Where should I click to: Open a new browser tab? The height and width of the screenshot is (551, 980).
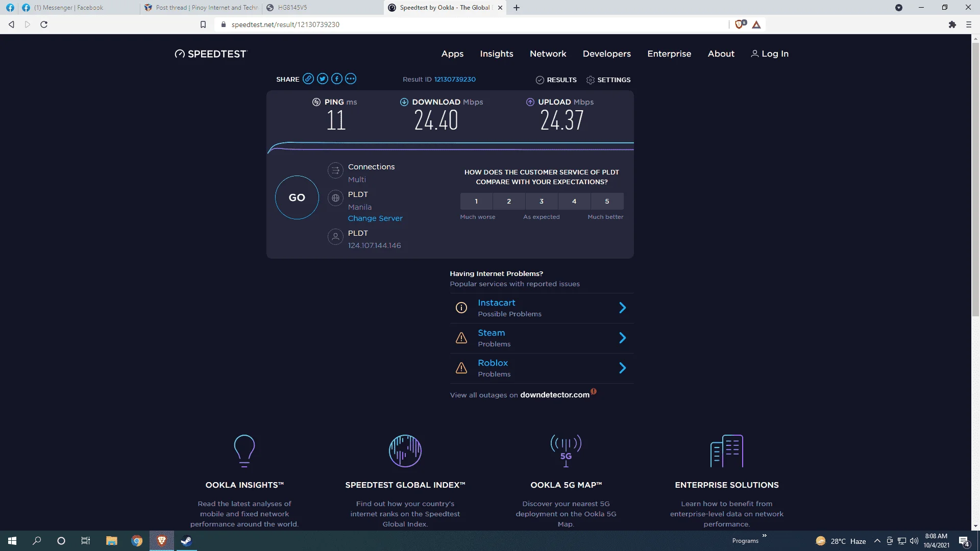click(x=517, y=8)
